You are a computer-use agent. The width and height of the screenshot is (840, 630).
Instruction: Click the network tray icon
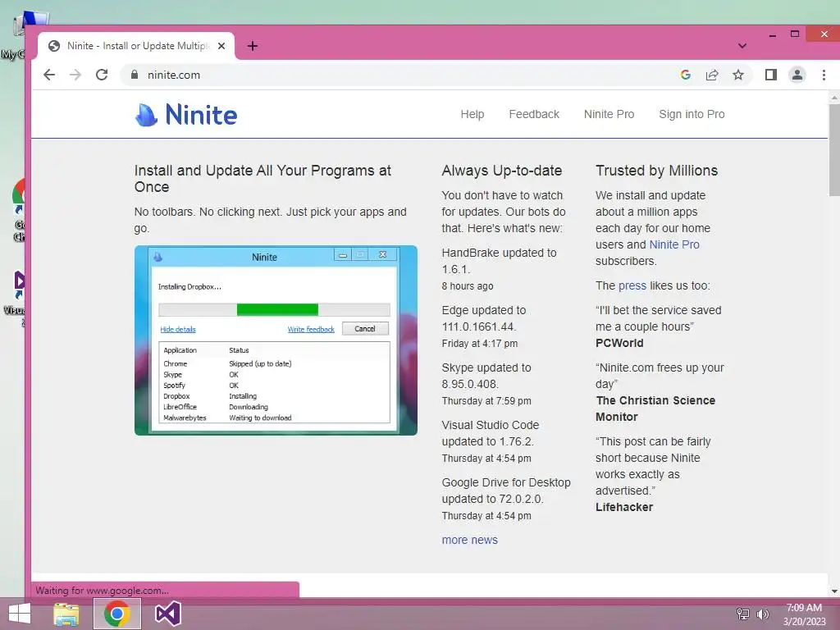743,614
